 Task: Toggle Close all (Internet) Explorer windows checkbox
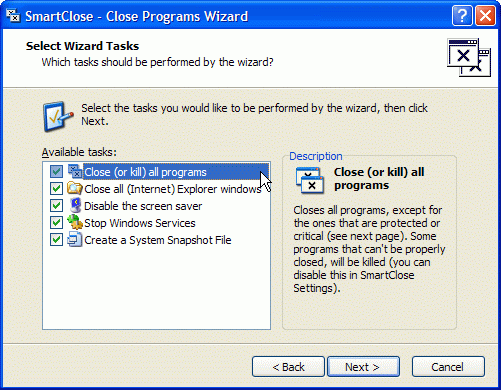click(56, 189)
